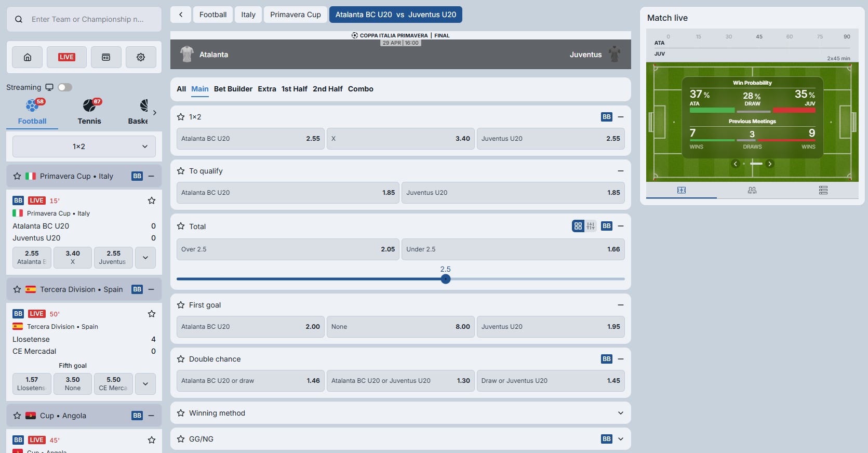
Task: Select the Combo tab
Action: [360, 89]
